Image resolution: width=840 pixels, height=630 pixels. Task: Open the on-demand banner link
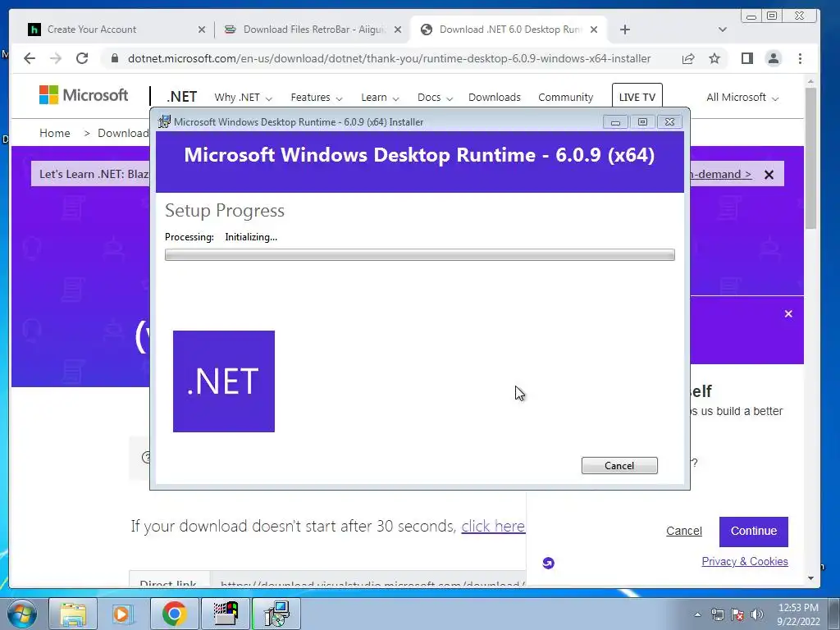point(720,174)
